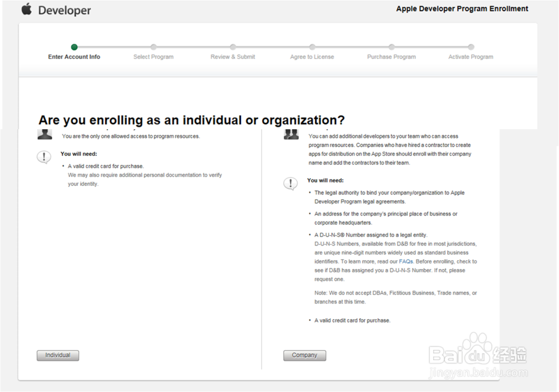Open the FAQs link
Screen dimensions: 559x392
click(405, 262)
